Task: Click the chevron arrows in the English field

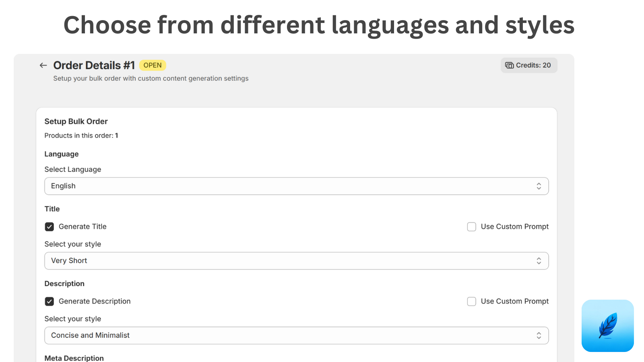Action: tap(539, 186)
